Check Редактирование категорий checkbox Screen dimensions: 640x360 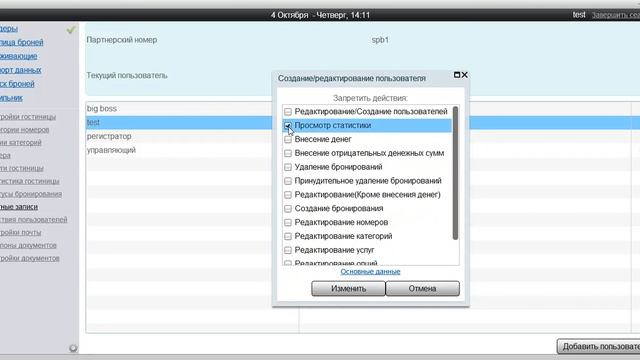(x=288, y=236)
